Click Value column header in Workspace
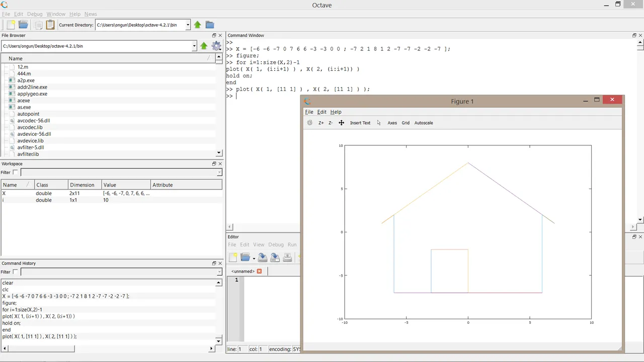Image resolution: width=644 pixels, height=362 pixels. click(126, 185)
